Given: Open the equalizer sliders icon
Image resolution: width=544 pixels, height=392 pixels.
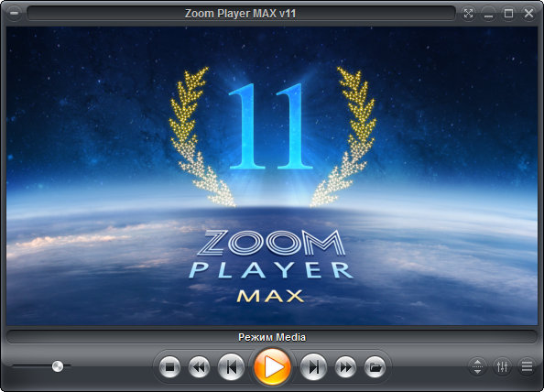Looking at the screenshot, I should (x=502, y=366).
